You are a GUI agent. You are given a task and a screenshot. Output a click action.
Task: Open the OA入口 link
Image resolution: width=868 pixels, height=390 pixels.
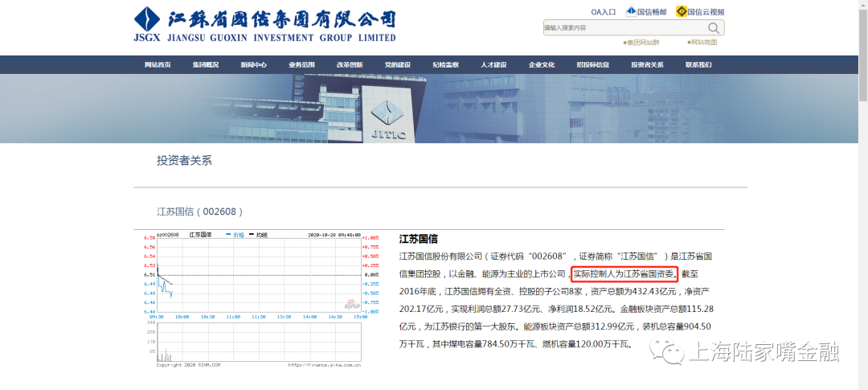(x=604, y=11)
